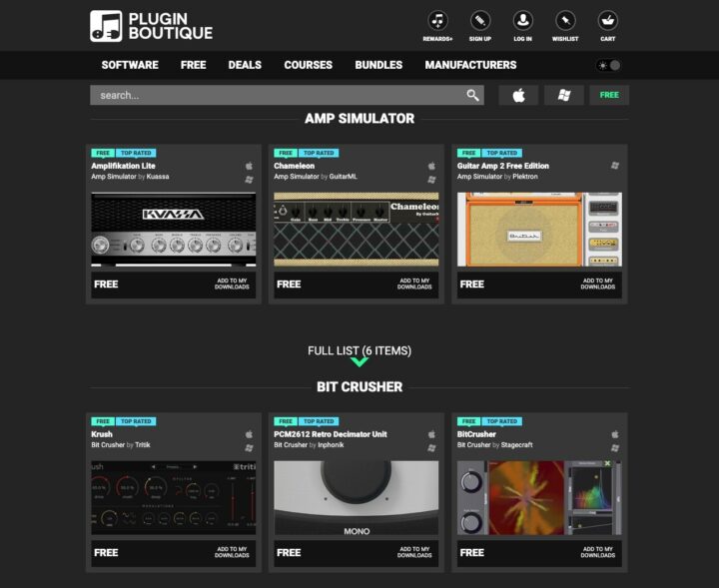Open the Software menu
The image size is (719, 588).
tap(130, 65)
